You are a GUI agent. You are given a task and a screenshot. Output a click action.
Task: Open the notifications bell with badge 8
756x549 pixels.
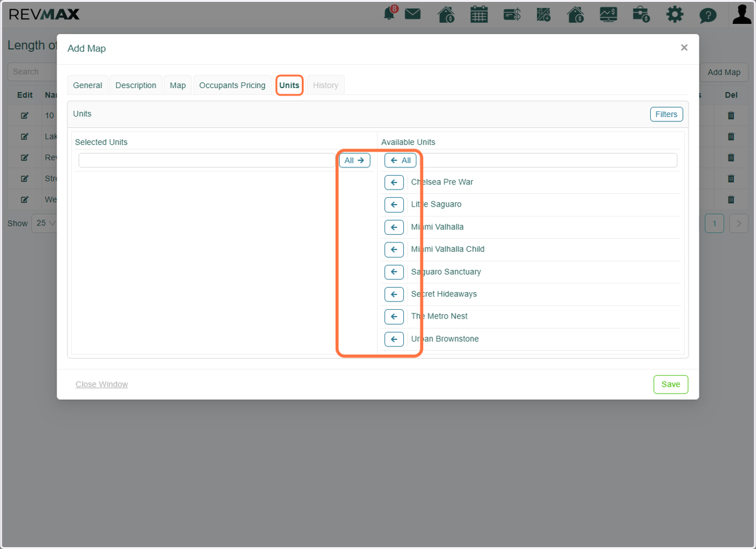(x=391, y=13)
